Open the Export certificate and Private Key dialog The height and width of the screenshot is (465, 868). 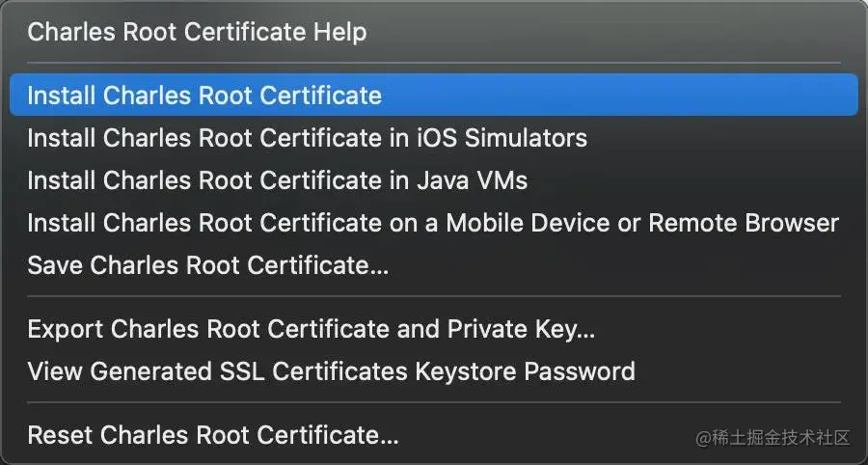[433, 329]
